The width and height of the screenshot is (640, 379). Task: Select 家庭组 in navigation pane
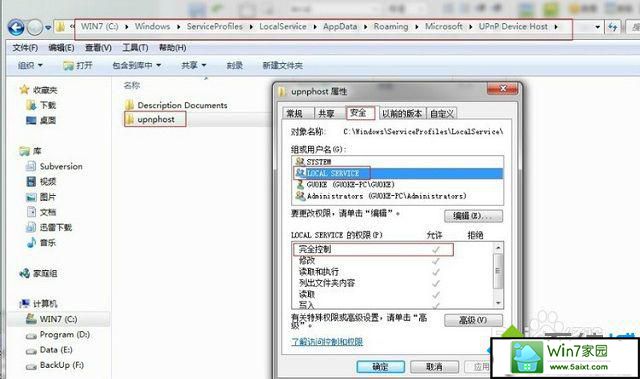[38, 273]
